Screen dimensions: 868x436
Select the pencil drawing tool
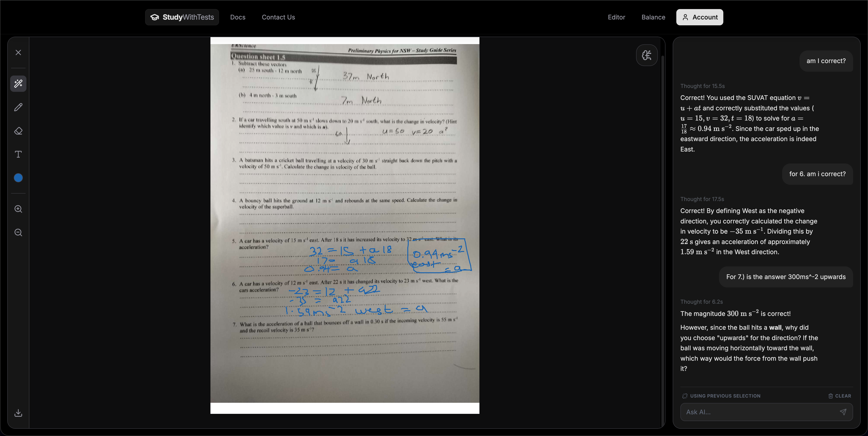pos(18,107)
